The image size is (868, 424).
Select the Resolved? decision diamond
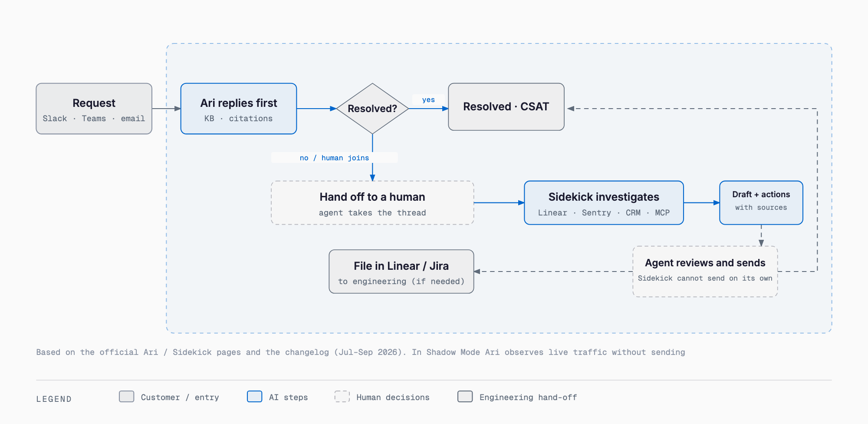click(x=372, y=109)
